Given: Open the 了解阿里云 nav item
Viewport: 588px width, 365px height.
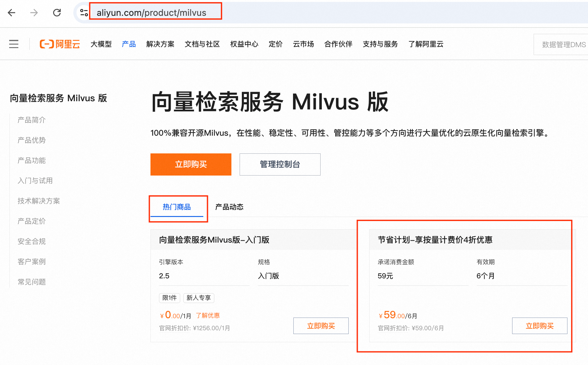Looking at the screenshot, I should tap(426, 44).
